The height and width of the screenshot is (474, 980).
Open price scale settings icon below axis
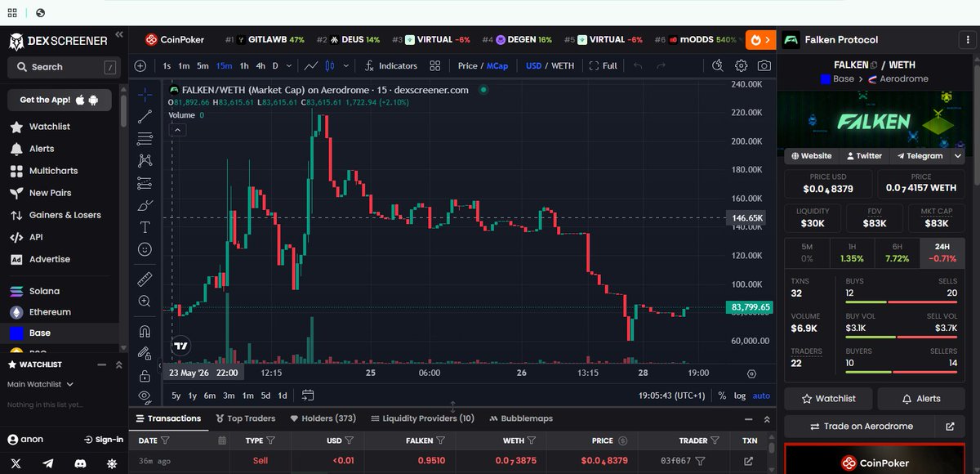click(x=751, y=373)
